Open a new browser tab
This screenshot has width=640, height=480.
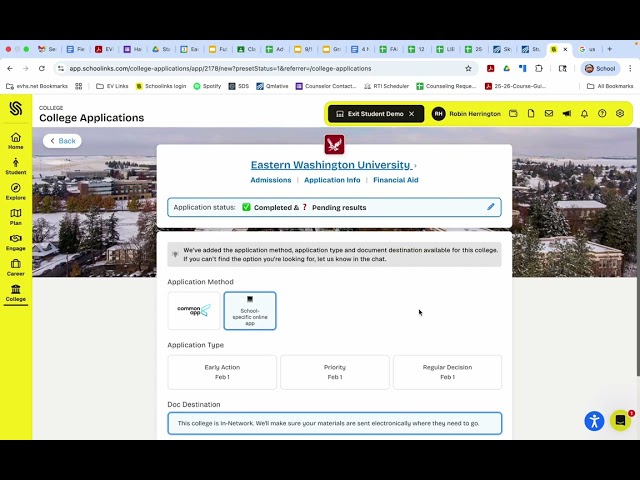[x=609, y=49]
